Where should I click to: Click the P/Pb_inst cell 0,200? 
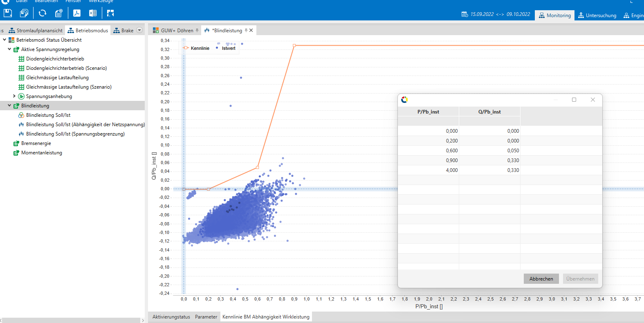click(428, 141)
